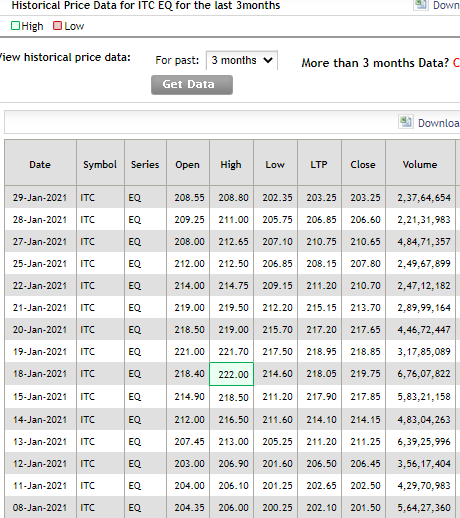
Task: Click date 14-Jan-2021
Action: 40,419
